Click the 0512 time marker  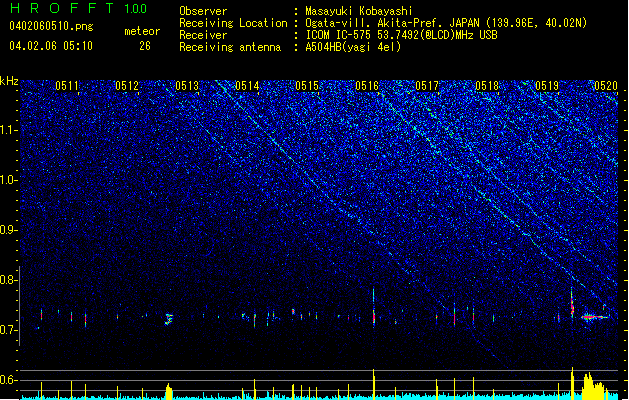(x=127, y=86)
